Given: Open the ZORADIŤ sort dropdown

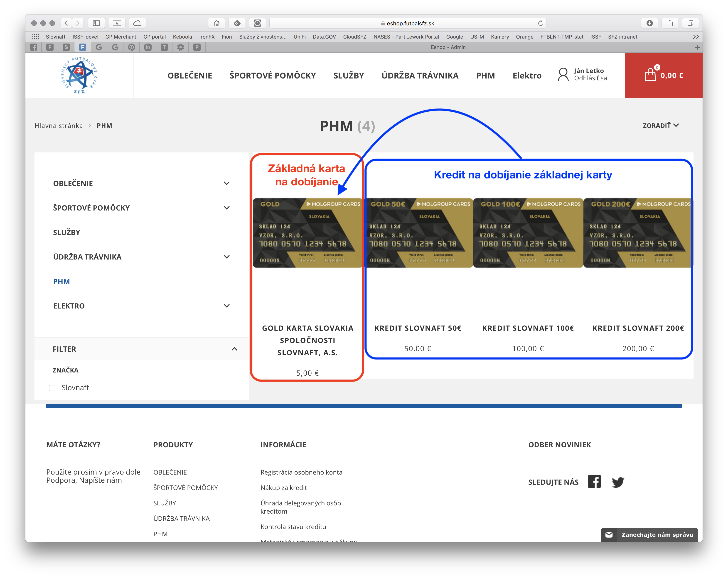Looking at the screenshot, I should 660,125.
